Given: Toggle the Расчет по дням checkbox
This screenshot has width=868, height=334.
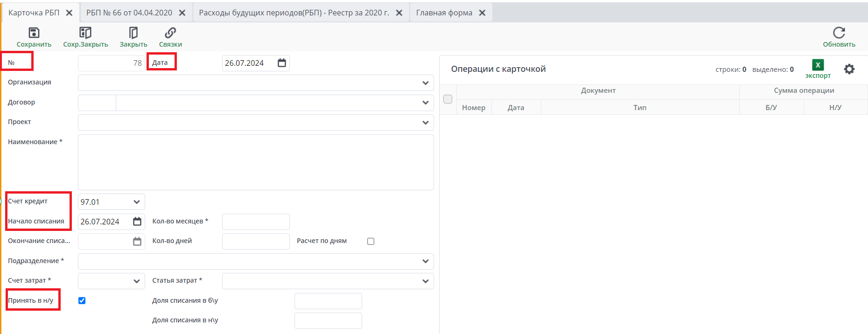Looking at the screenshot, I should tap(371, 241).
